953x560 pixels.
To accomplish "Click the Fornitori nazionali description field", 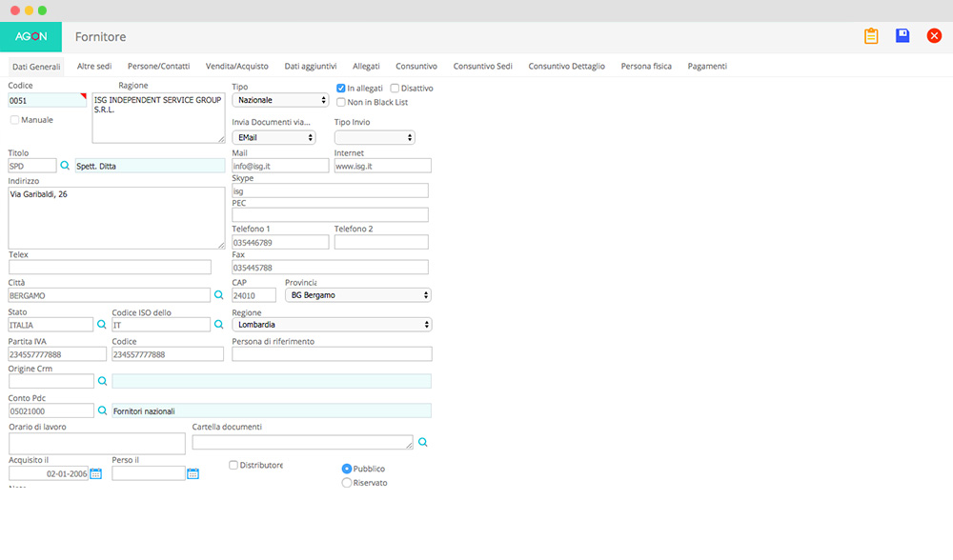I will pos(272,410).
